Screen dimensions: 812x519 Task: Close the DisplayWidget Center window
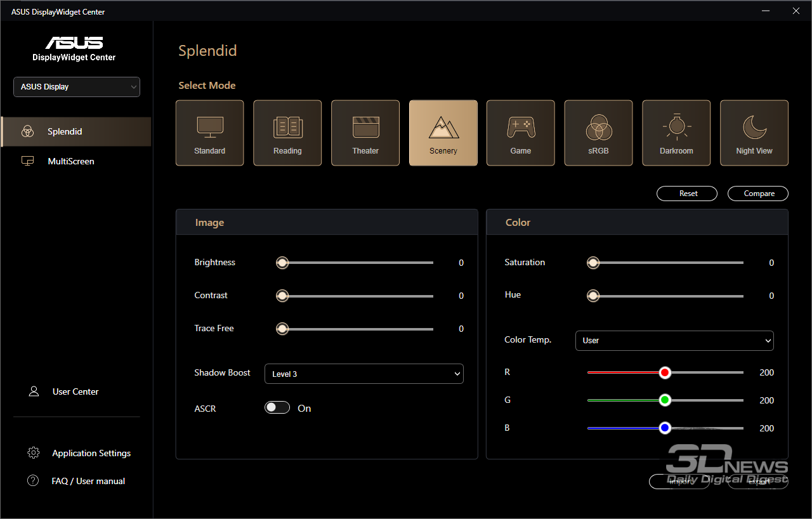pos(796,11)
